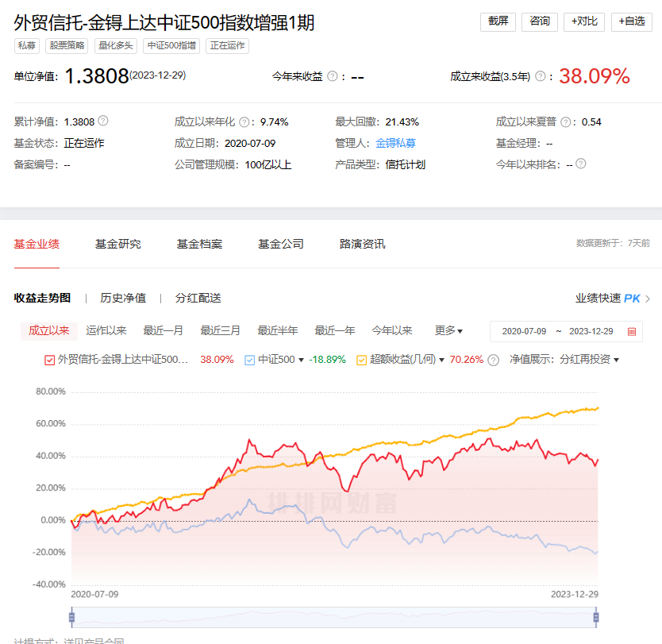Click the 信托计划 product type value
The image size is (662, 644).
[406, 164]
